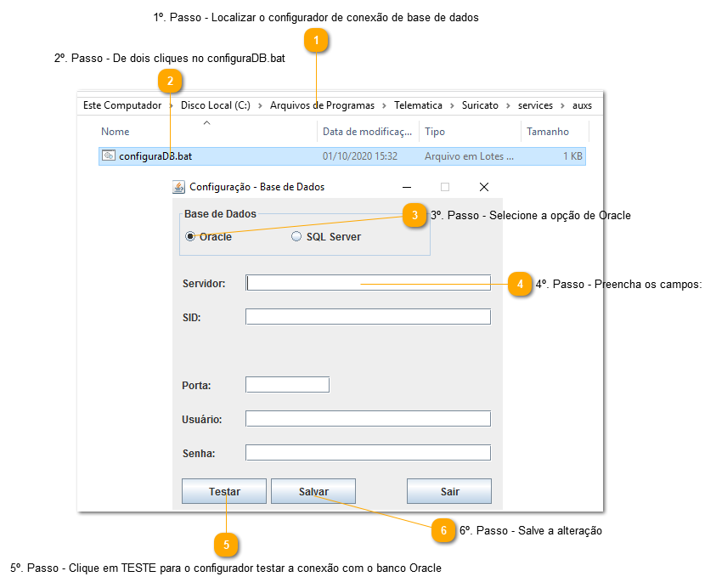
Task: Focus the Servidor input field
Action: [368, 283]
